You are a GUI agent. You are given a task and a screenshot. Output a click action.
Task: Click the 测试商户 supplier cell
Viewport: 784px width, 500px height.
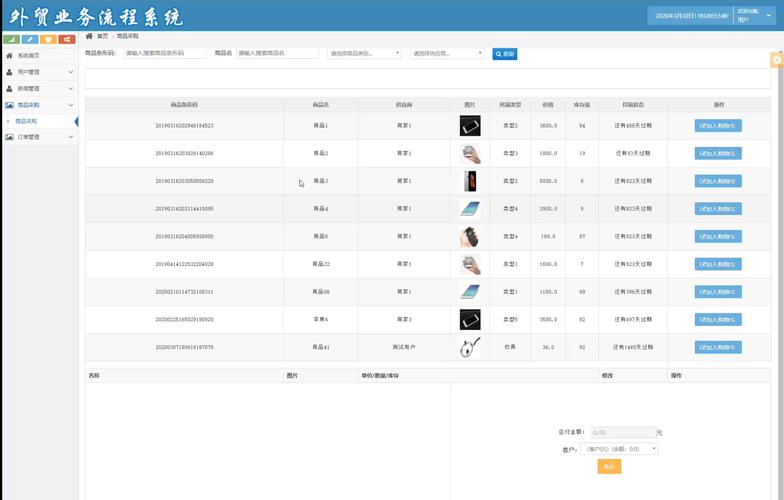tap(404, 347)
